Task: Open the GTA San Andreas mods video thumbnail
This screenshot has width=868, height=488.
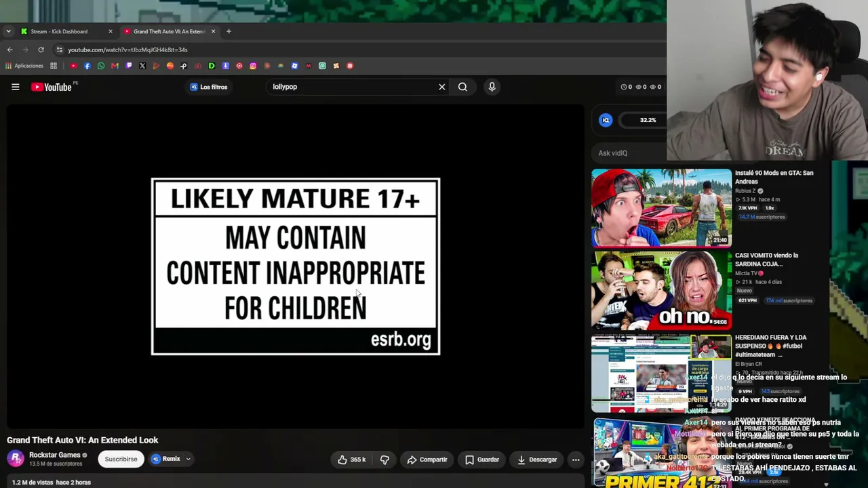Action: [x=661, y=208]
